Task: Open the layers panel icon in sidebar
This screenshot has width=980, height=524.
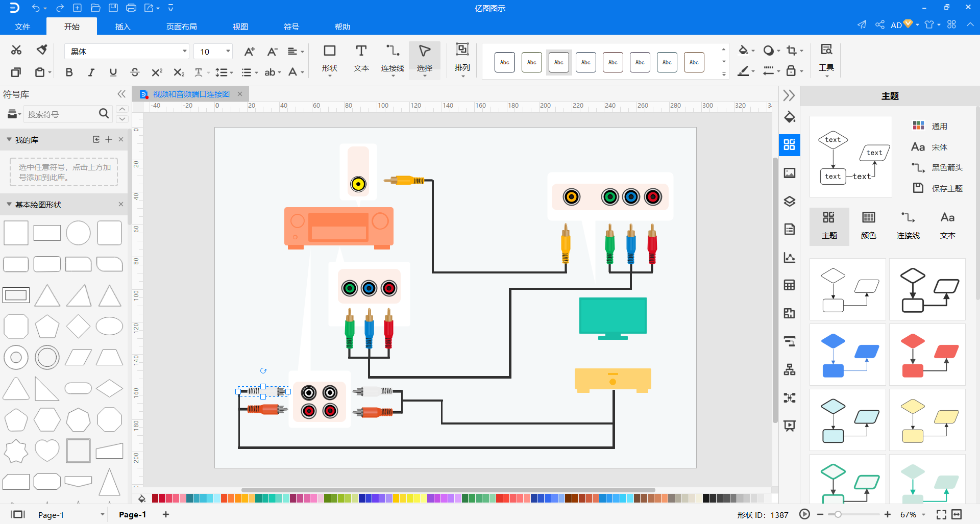Action: tap(789, 201)
